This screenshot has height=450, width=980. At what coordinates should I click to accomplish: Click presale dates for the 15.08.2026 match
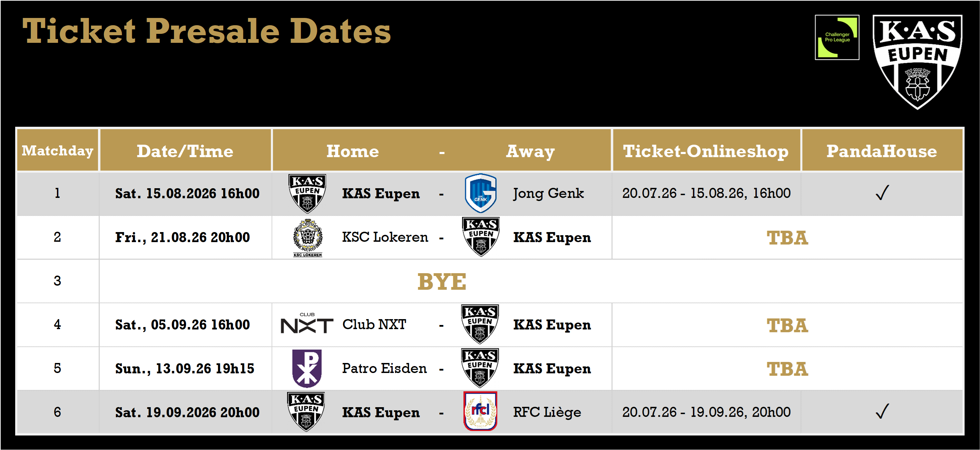point(706,193)
